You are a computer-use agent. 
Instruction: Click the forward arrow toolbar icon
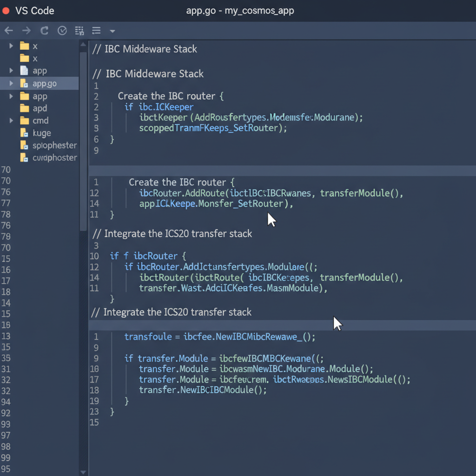26,30
